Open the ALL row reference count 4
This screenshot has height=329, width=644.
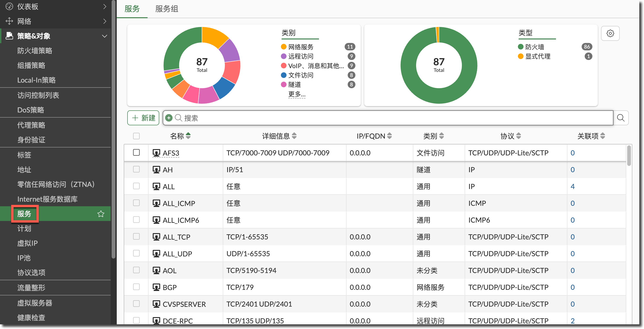[x=573, y=186]
